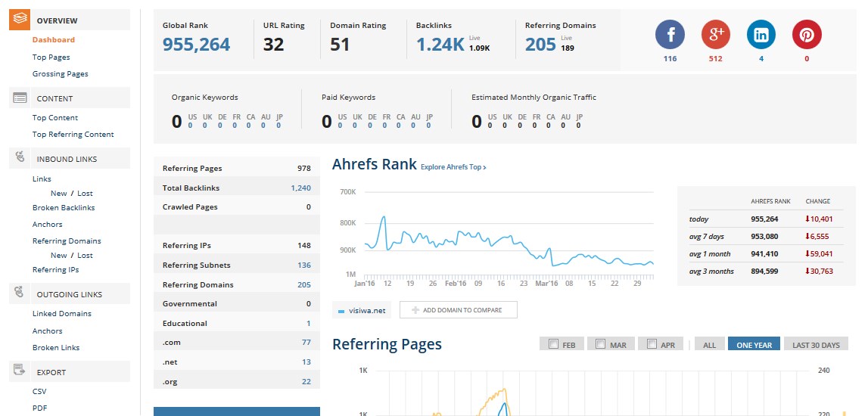Open Broken Backlinks
868x416 pixels.
(64, 207)
